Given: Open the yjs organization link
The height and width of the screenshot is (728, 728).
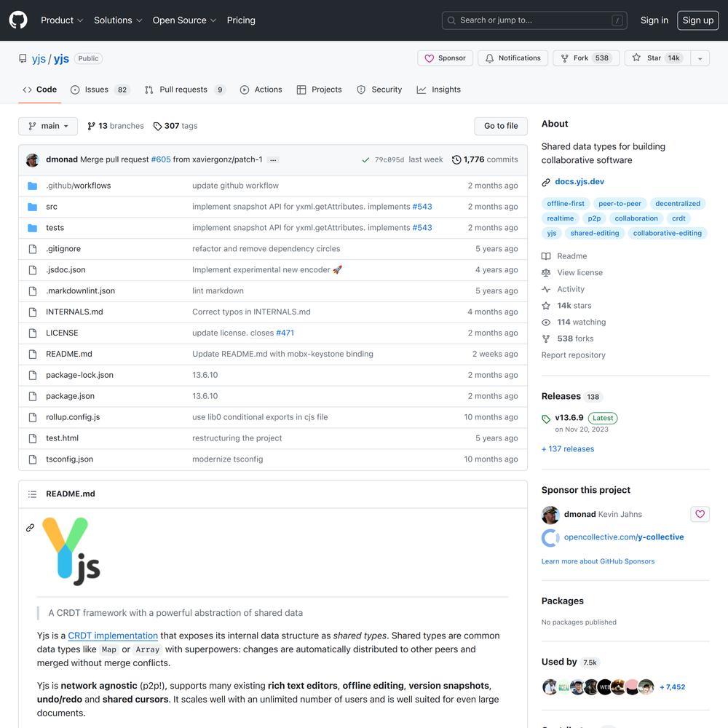Looking at the screenshot, I should coord(39,58).
